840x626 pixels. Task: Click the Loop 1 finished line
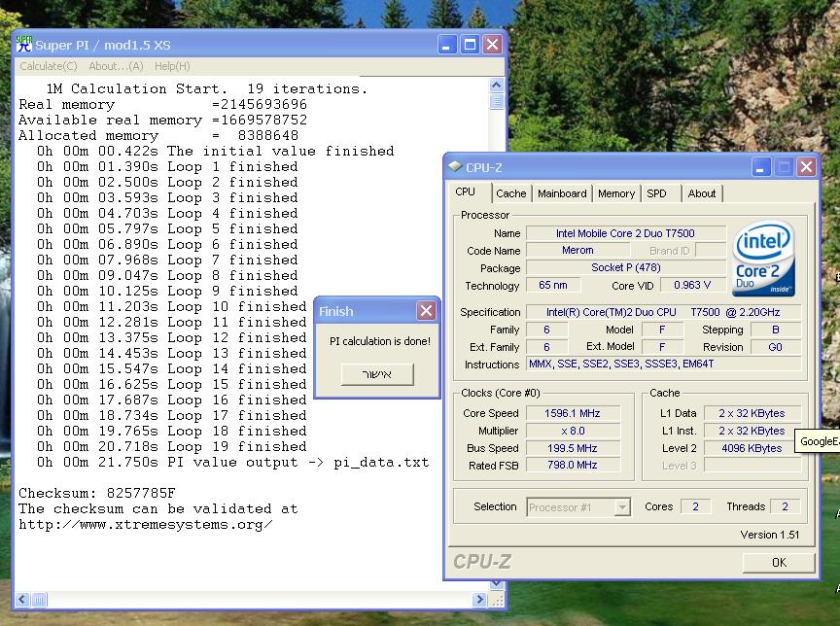coord(167,166)
